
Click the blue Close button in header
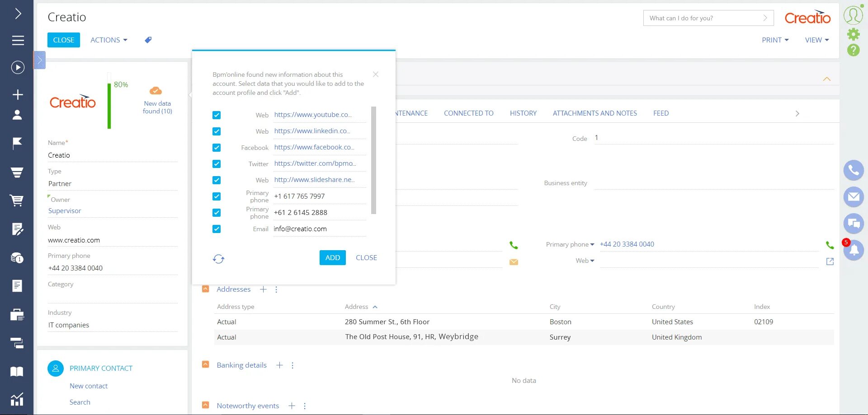64,40
